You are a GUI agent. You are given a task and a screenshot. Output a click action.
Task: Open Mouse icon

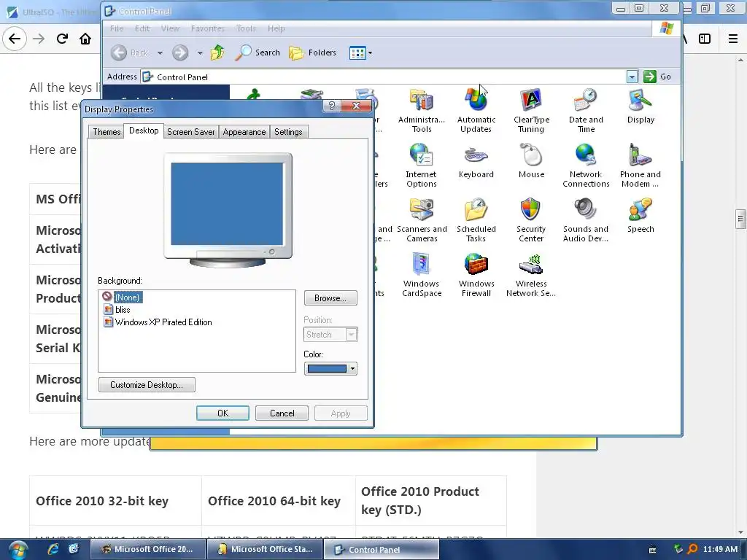click(x=531, y=160)
